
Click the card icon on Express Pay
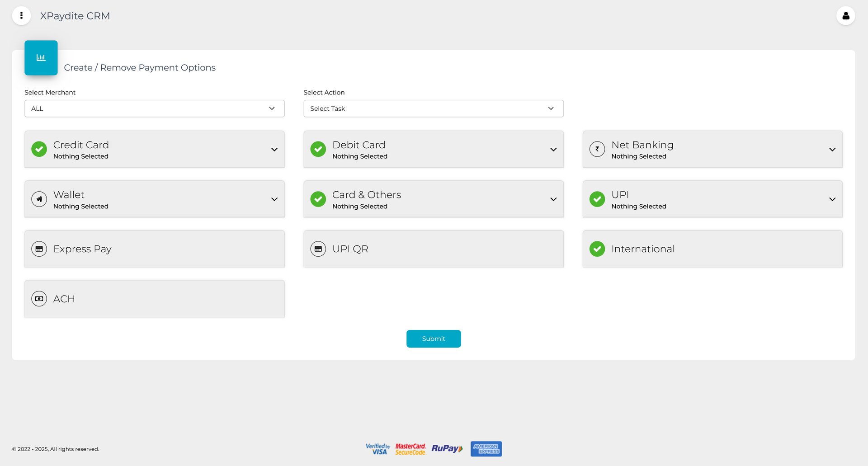[x=39, y=249]
